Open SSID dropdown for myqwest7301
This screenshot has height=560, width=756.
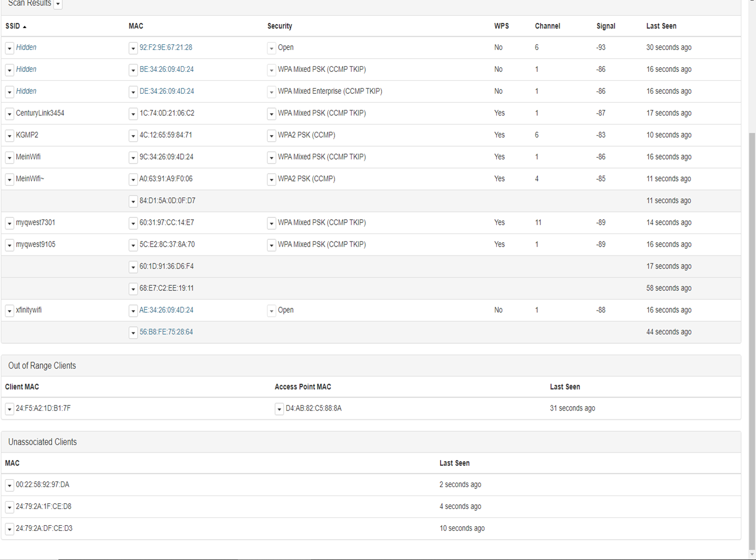pos(10,224)
